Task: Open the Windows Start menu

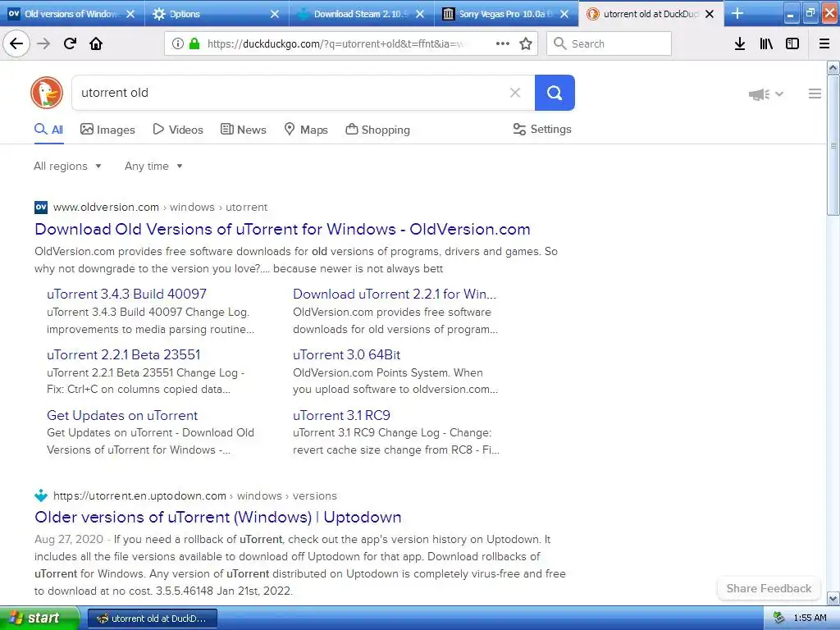Action: tap(39, 618)
